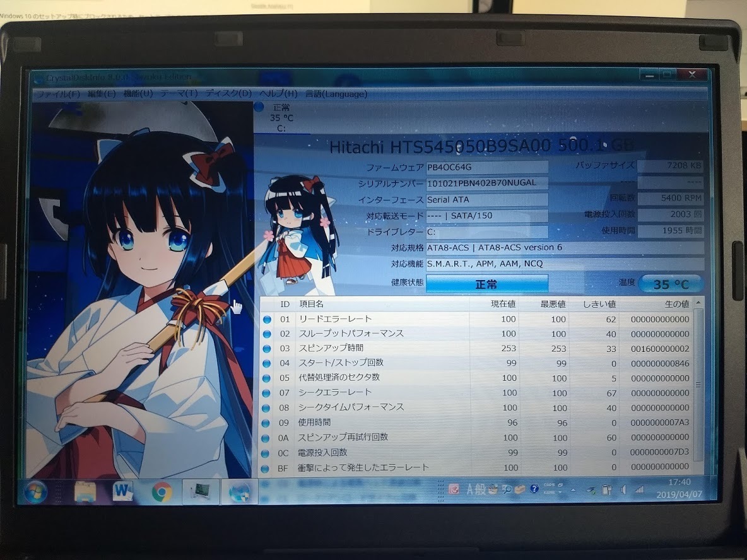Click the volume speaker tray icon
Screen dimensions: 747x560
pos(623,489)
